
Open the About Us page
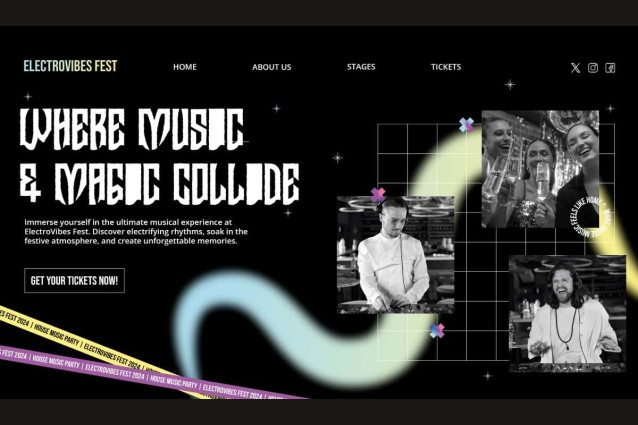coord(271,67)
